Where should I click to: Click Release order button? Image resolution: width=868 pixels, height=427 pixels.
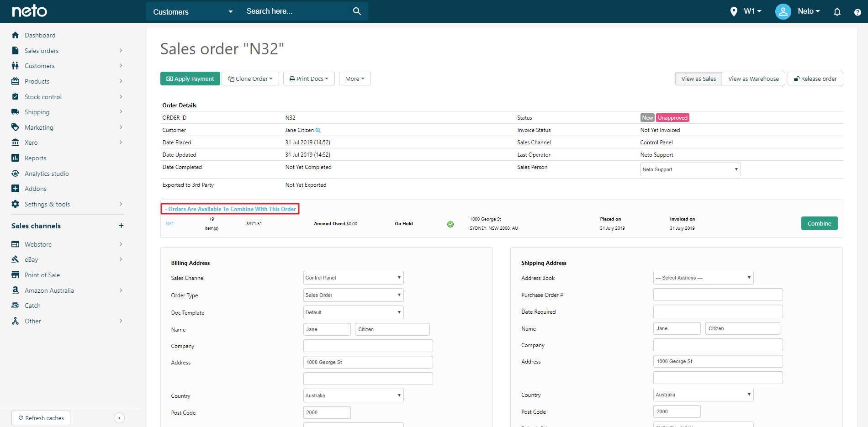tap(815, 79)
